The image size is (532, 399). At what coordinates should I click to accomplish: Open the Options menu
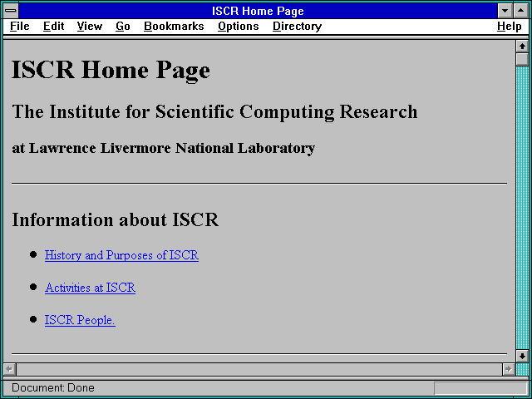239,27
